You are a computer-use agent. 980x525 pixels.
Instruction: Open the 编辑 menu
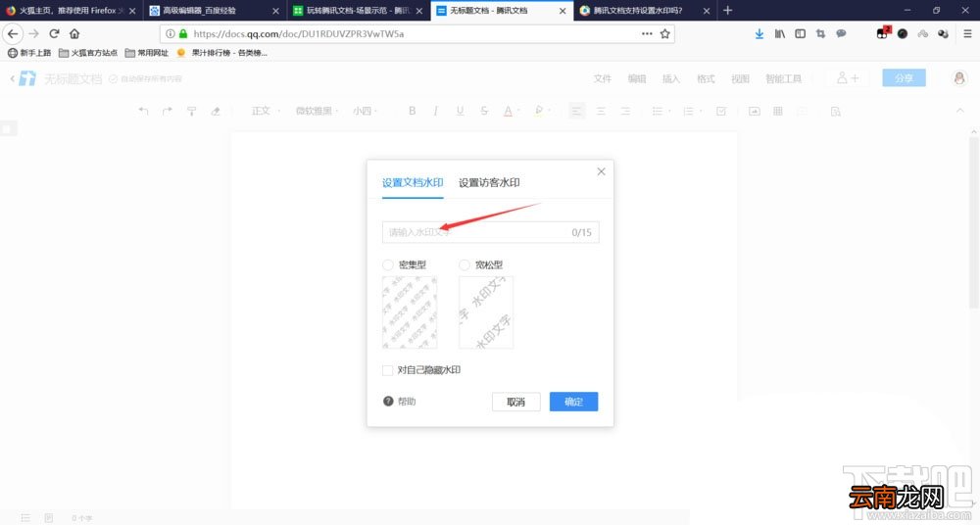[x=636, y=78]
